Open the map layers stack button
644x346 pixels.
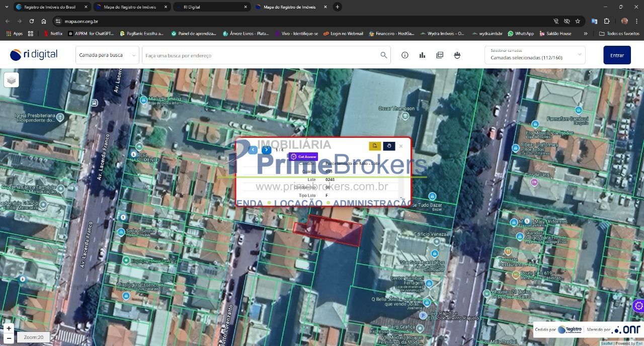12,80
